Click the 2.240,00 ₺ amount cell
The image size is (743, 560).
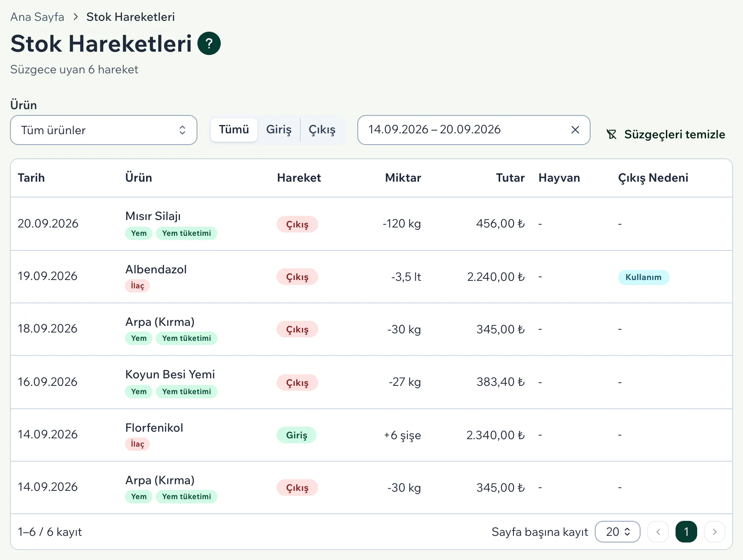496,277
